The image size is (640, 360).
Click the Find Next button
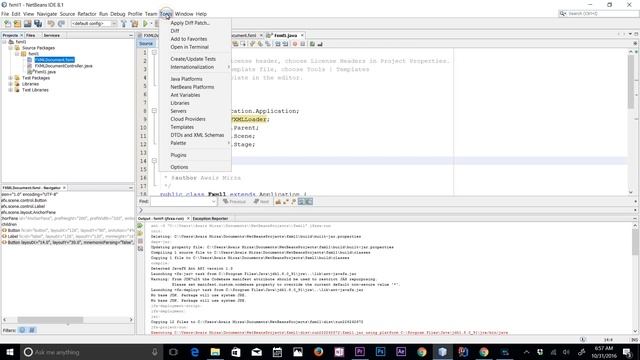261,202
